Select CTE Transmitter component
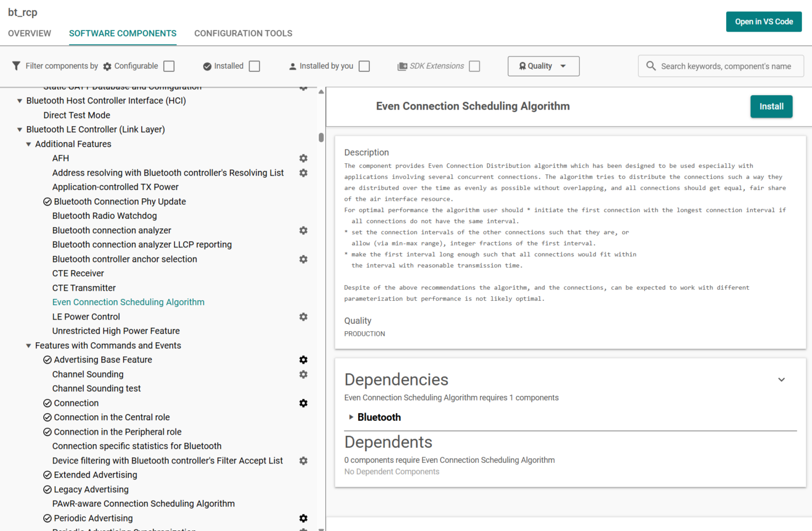The image size is (812, 531). pos(84,288)
